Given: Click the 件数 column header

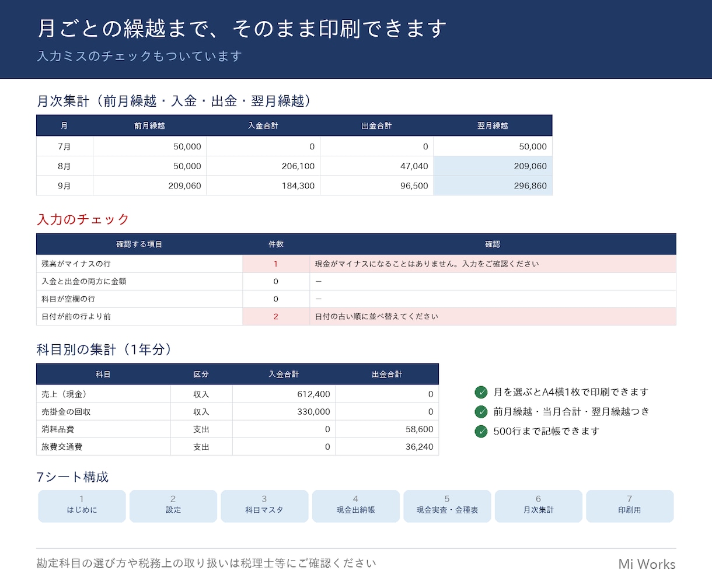Looking at the screenshot, I should pos(276,244).
